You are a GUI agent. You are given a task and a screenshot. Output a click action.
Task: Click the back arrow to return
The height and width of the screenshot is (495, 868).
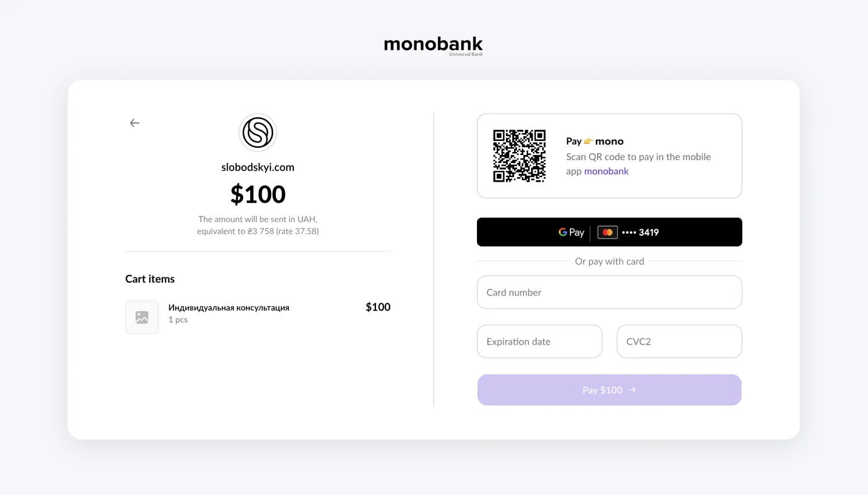click(135, 122)
